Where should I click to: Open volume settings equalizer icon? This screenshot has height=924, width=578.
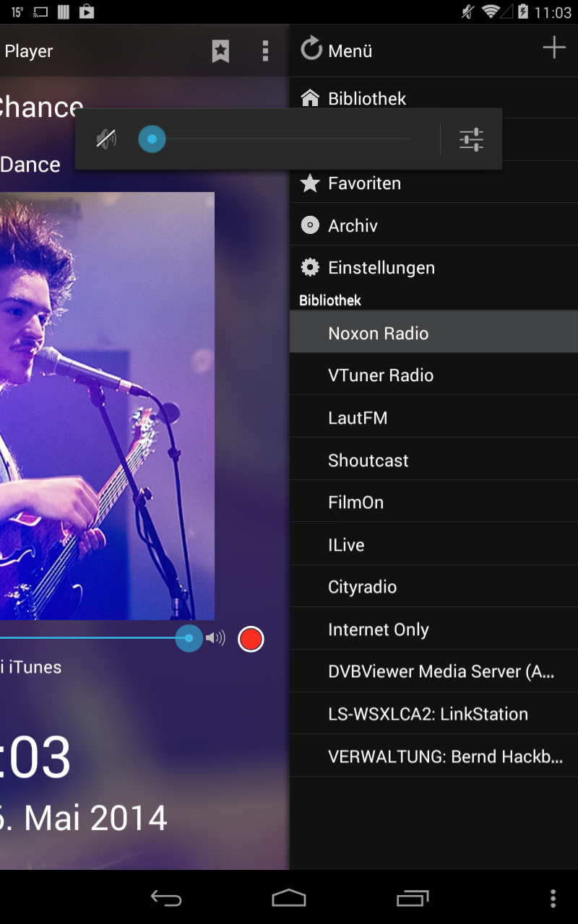(x=471, y=139)
